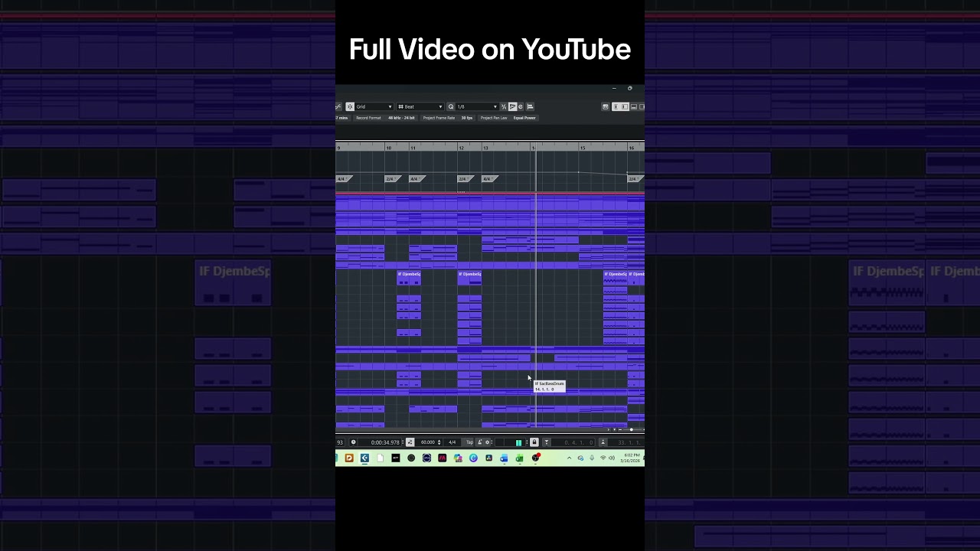Screen dimensions: 980x551
Task: Open the DaVinci Resolve taskbar icon
Action: (x=488, y=458)
